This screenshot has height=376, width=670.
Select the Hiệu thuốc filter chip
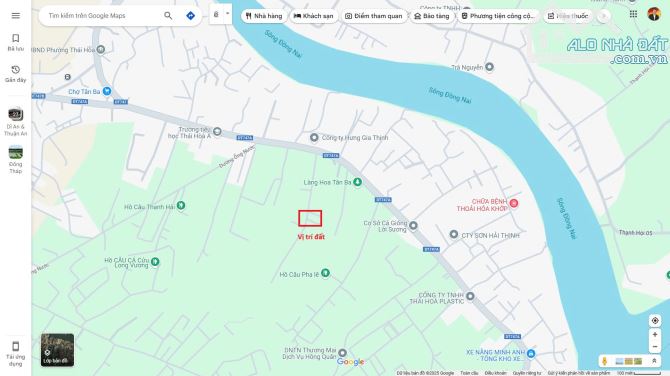[568, 16]
